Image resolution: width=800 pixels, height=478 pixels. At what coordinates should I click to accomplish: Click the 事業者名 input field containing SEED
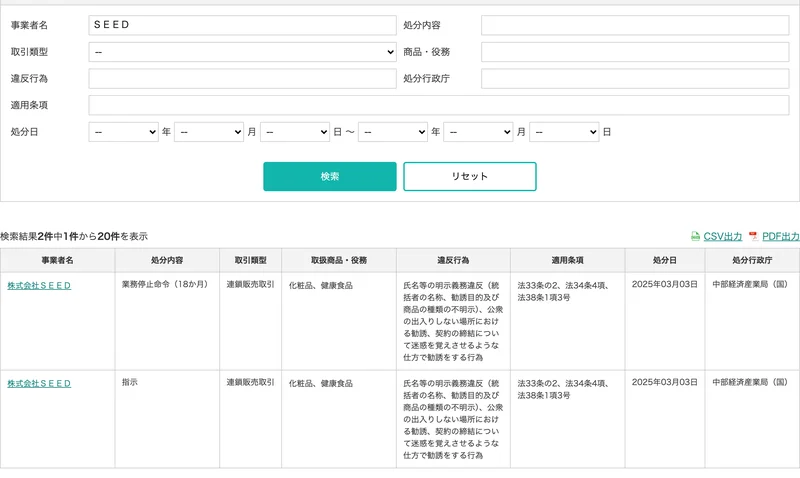[242, 25]
